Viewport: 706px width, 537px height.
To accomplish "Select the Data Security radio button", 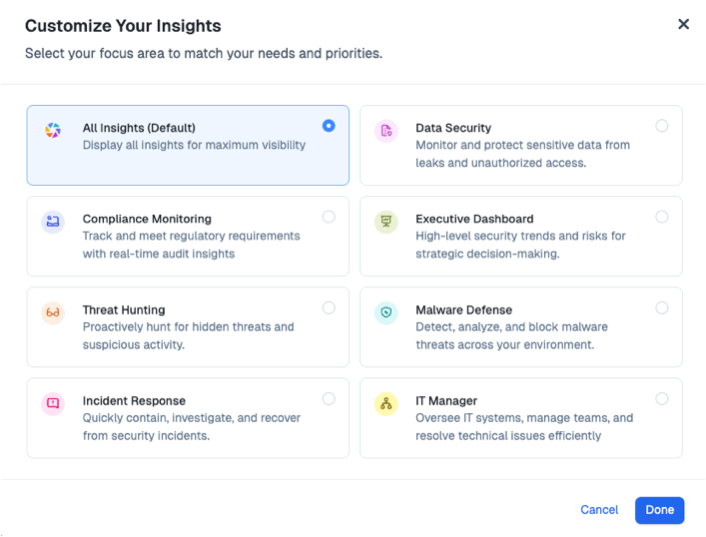I will click(x=662, y=126).
